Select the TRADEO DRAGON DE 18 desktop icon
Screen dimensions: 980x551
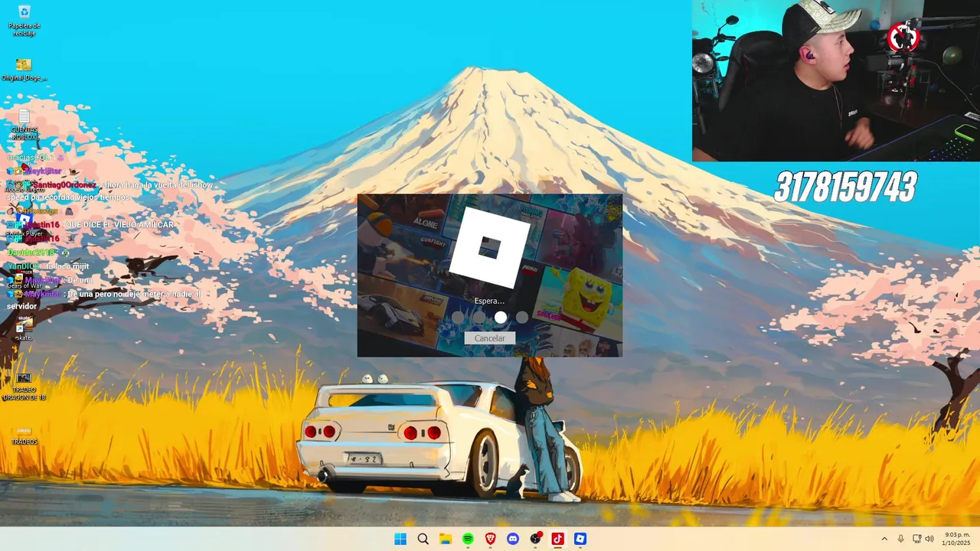24,387
